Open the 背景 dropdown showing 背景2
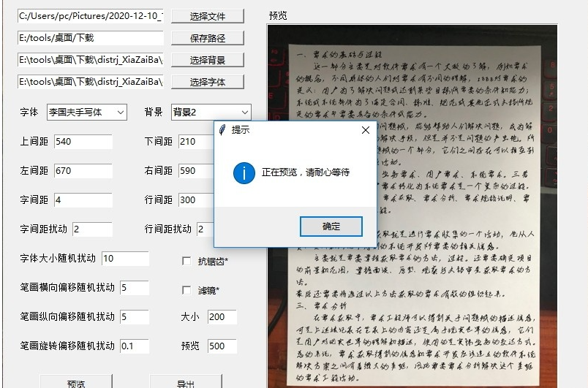Screen dimensions: 588x388 211,112
